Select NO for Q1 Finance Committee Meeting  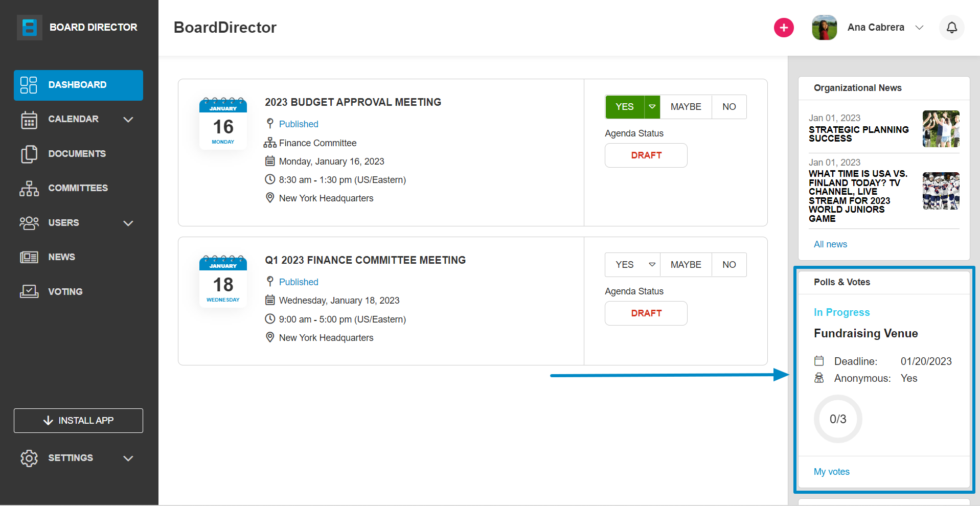pyautogui.click(x=729, y=265)
